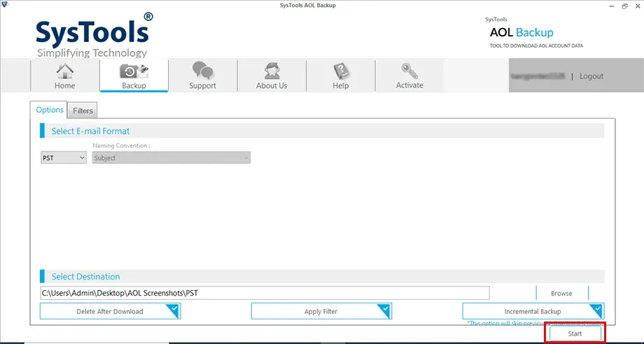The image size is (644, 344).
Task: Click the Browse button
Action: 561,294
